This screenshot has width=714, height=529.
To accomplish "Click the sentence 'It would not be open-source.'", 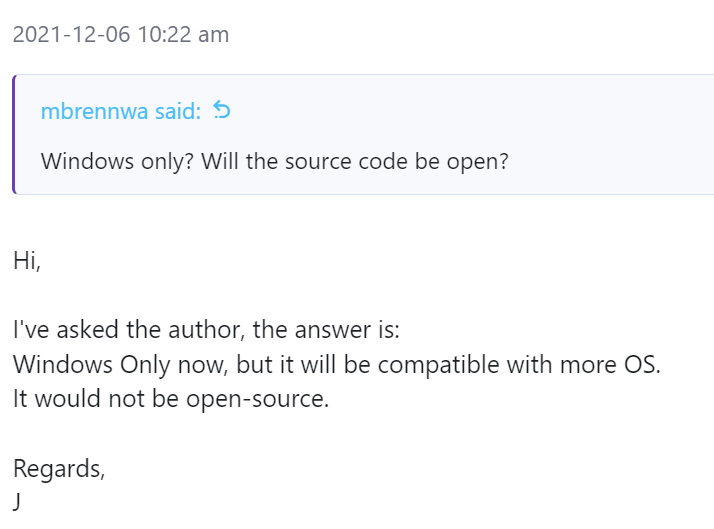I will [x=171, y=399].
